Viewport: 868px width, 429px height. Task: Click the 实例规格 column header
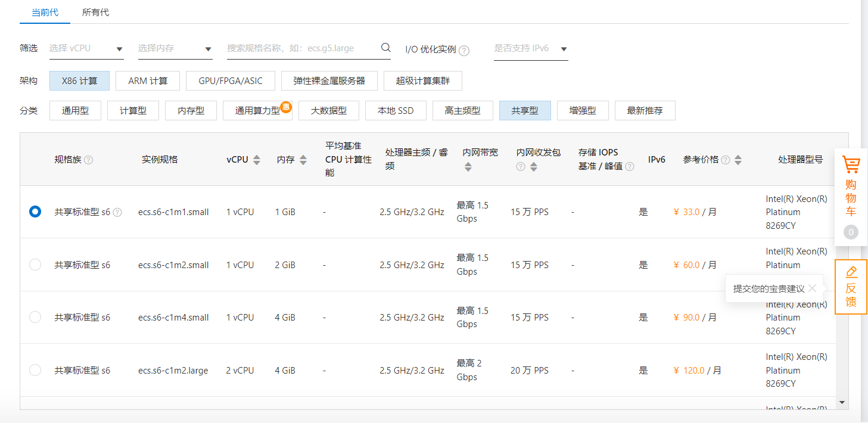[x=160, y=159]
